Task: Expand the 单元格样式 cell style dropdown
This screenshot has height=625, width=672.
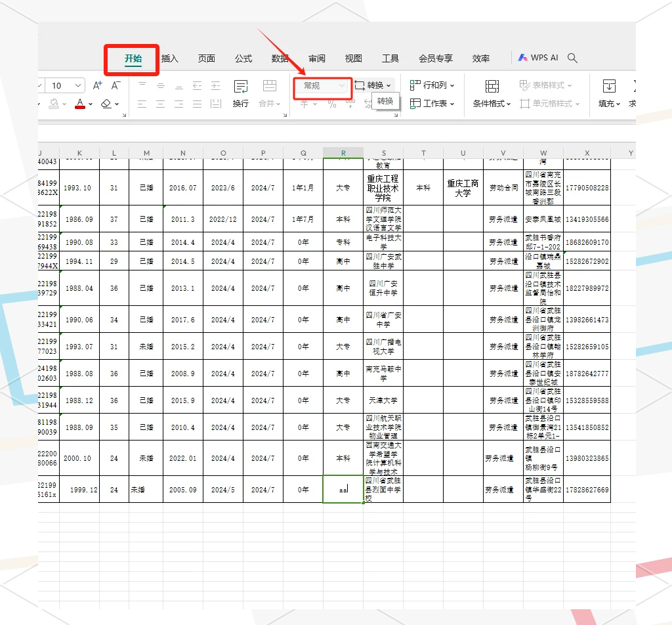Action: (x=577, y=104)
